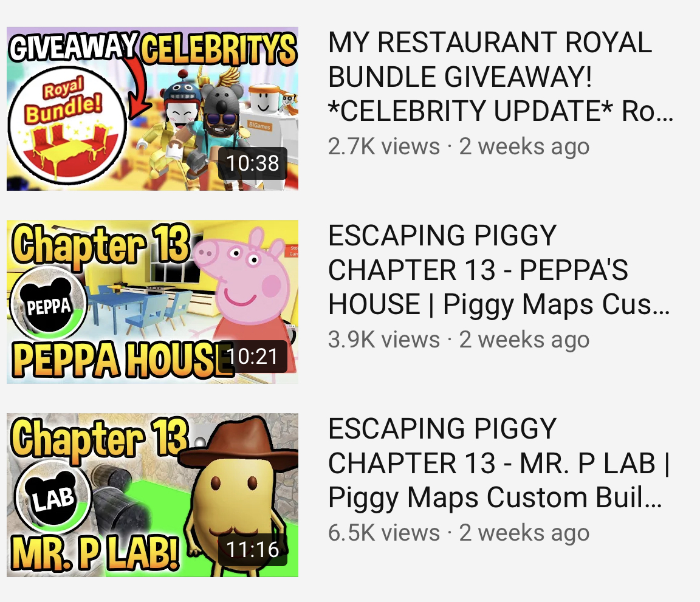This screenshot has height=602, width=700.
Task: Open the Royal Bundle giveaway video thumbnail
Action: 153,109
